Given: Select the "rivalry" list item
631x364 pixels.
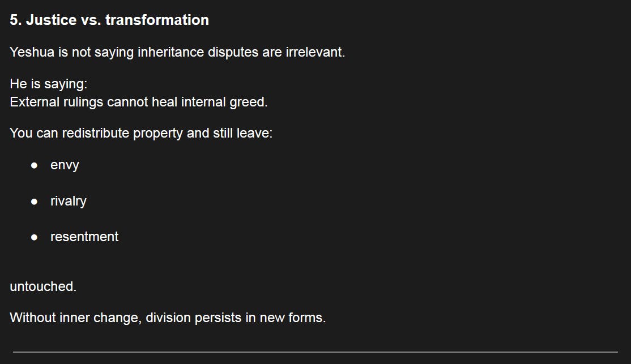Looking at the screenshot, I should (68, 201).
